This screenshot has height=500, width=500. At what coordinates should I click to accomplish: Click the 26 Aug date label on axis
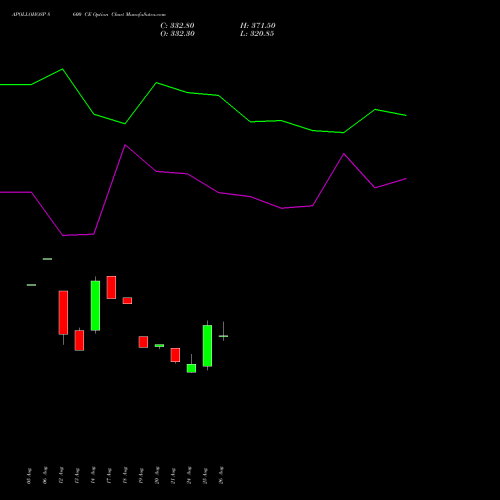[x=222, y=475]
